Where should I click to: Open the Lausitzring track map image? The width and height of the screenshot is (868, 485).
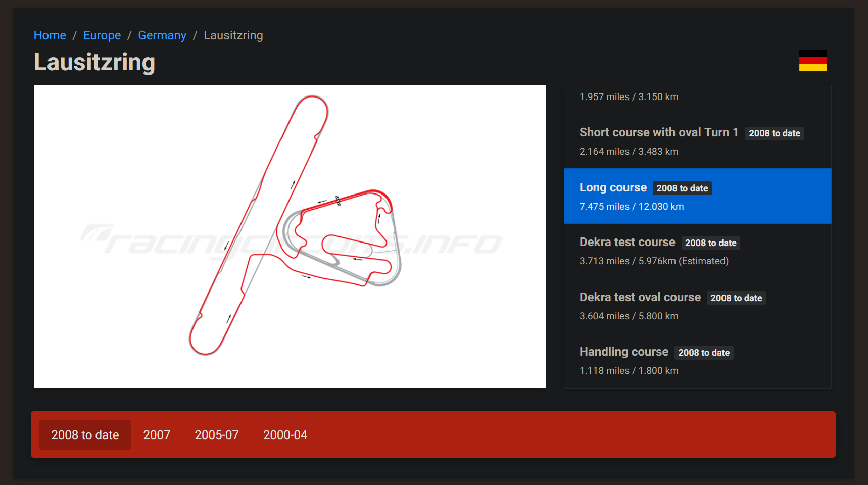[290, 236]
